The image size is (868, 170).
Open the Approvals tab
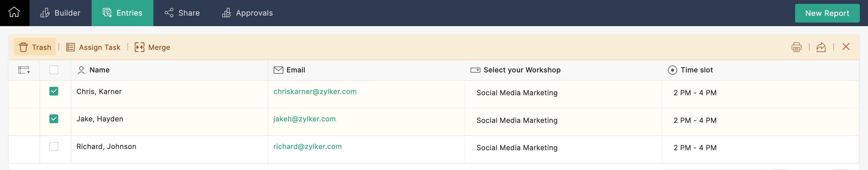click(x=247, y=13)
